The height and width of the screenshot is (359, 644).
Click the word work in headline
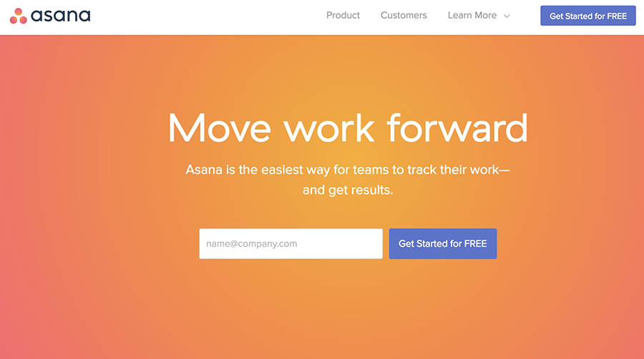tap(329, 128)
